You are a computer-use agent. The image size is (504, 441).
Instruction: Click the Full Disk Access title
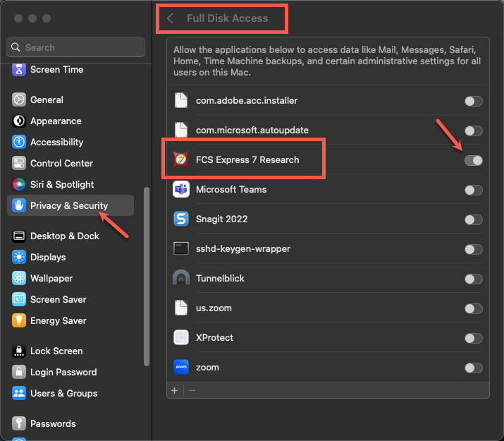[227, 18]
